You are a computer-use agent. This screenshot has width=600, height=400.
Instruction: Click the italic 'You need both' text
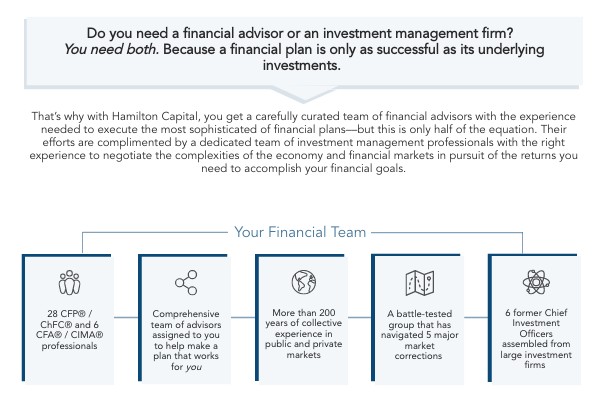click(111, 49)
